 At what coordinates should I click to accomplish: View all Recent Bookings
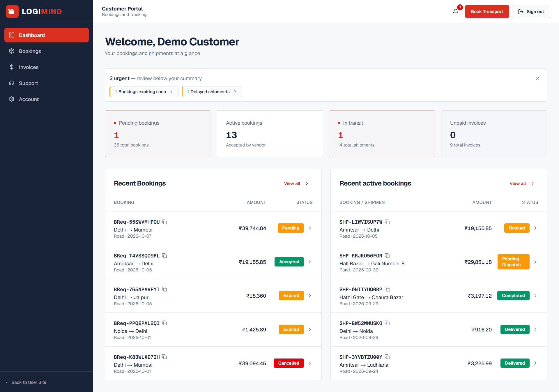tap(296, 183)
